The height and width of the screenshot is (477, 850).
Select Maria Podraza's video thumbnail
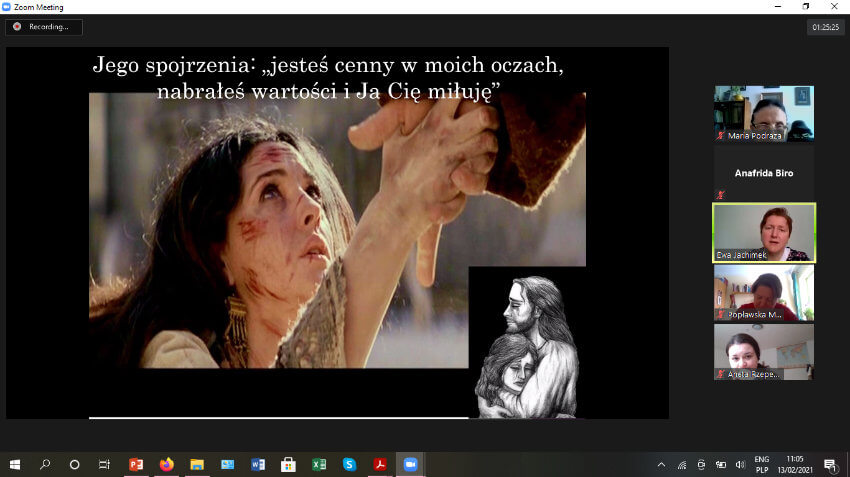click(763, 113)
